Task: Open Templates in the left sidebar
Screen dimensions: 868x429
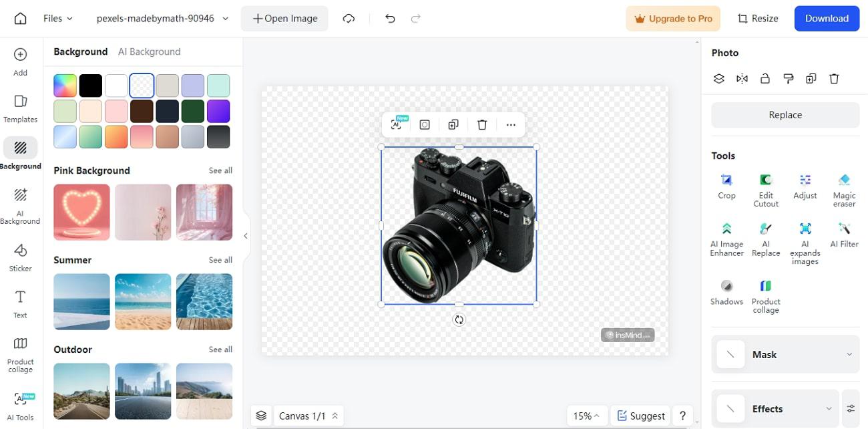Action: point(20,108)
